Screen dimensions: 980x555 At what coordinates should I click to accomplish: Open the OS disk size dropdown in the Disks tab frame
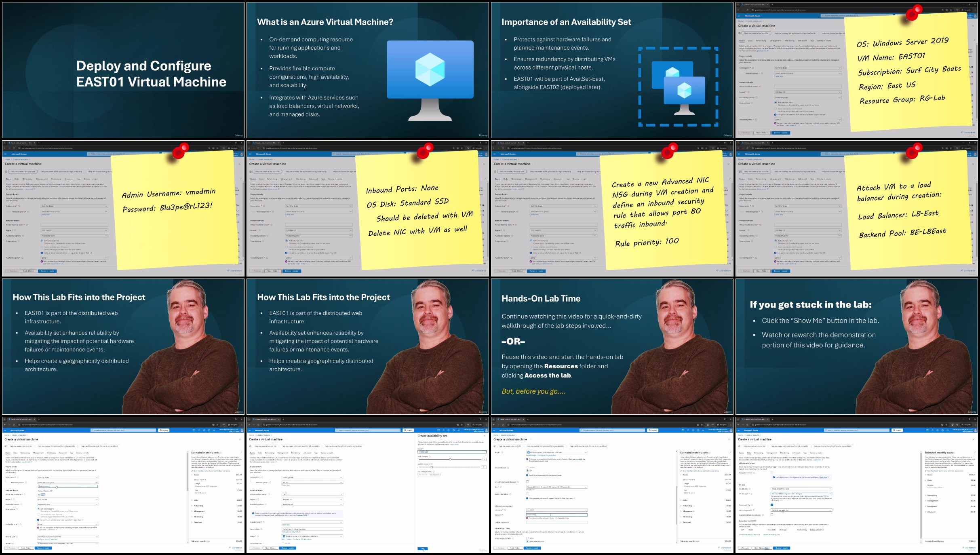click(801, 489)
